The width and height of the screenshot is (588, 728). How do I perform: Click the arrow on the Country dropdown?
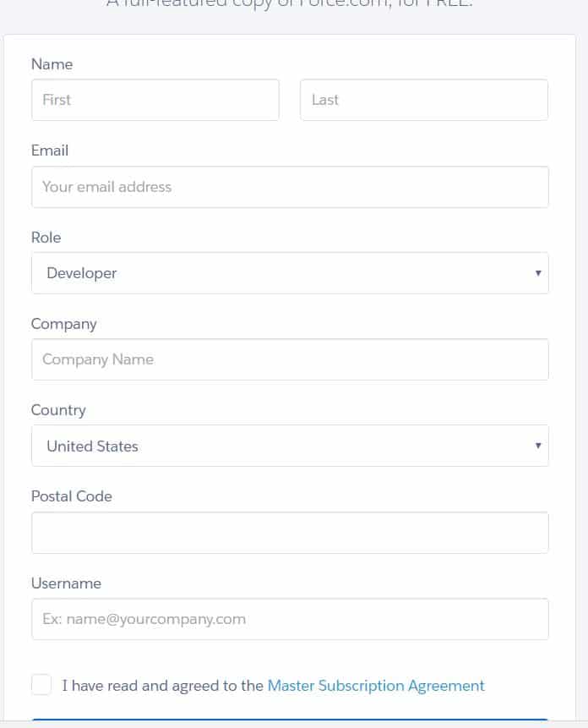[537, 446]
